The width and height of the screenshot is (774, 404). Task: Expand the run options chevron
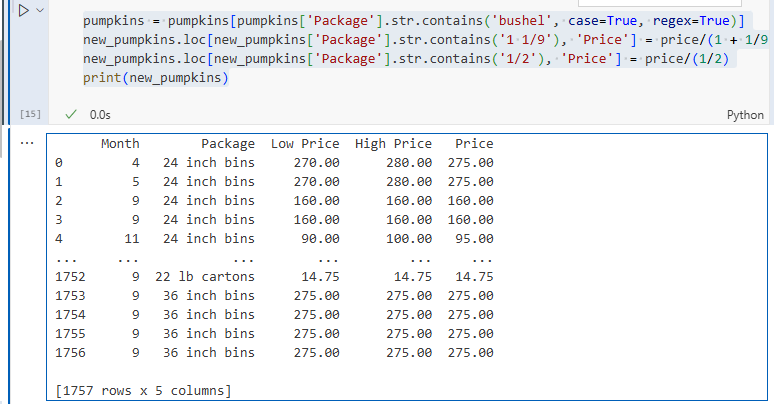point(40,10)
